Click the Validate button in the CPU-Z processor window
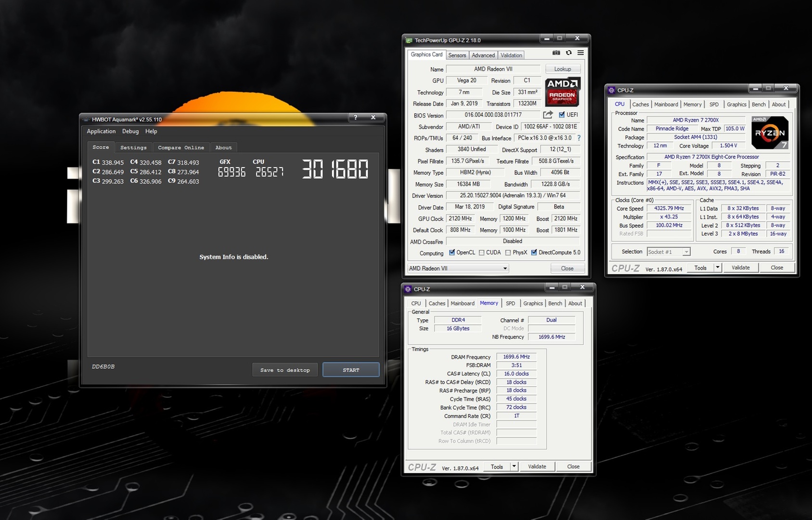812x520 pixels. 740,268
